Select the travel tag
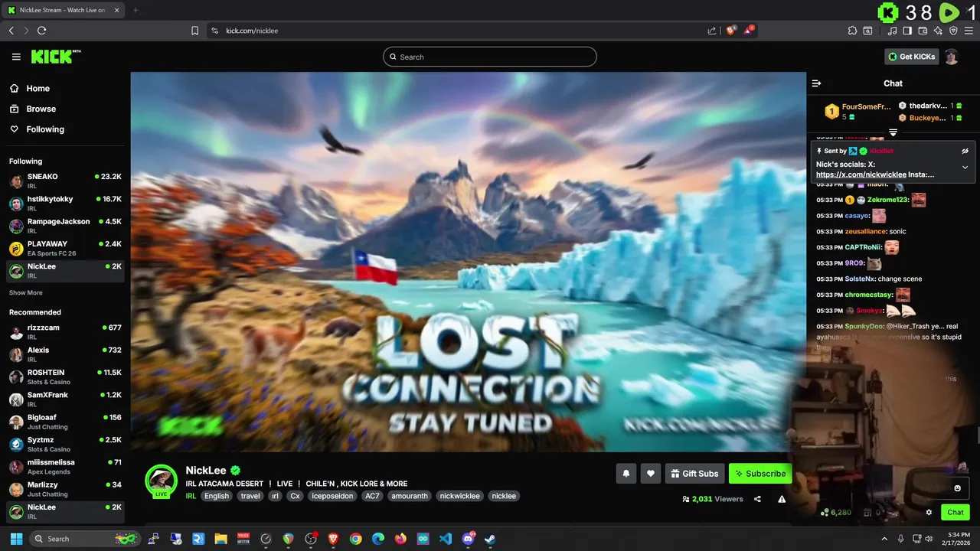The height and width of the screenshot is (551, 980). (250, 496)
